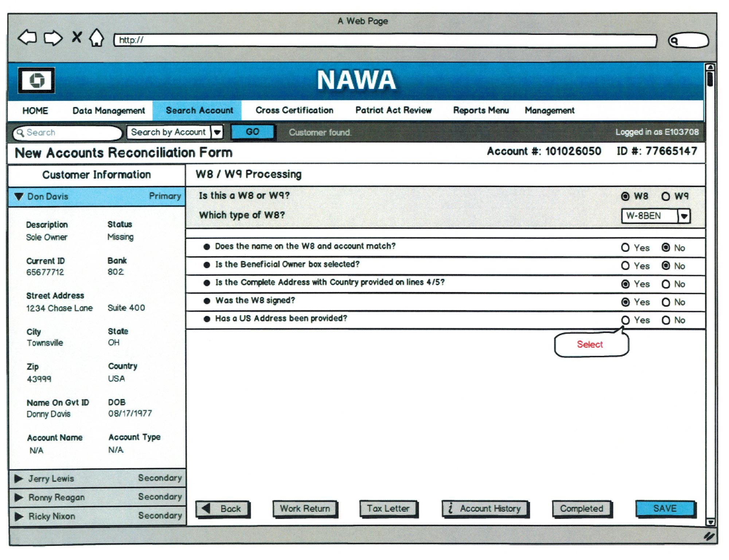Viewport: 729px width, 560px height.
Task: Click the browser back arrow icon
Action: point(27,38)
